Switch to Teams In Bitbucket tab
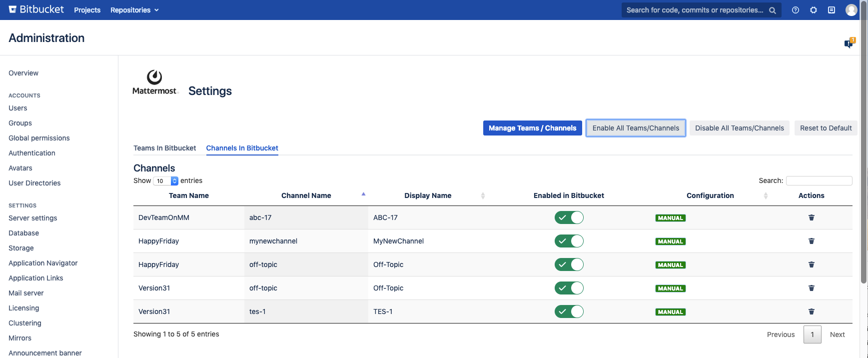 coord(164,148)
